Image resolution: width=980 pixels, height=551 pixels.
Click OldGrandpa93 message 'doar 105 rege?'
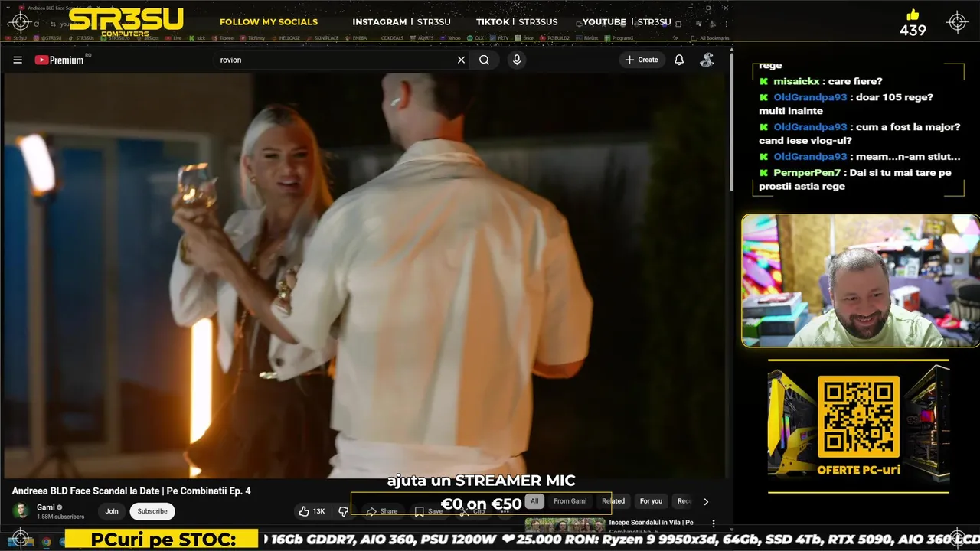coord(846,104)
